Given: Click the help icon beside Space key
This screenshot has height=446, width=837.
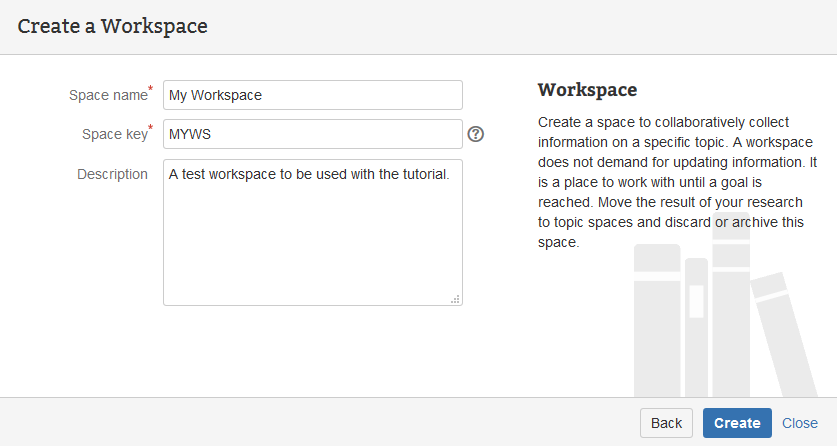Looking at the screenshot, I should click(x=476, y=134).
